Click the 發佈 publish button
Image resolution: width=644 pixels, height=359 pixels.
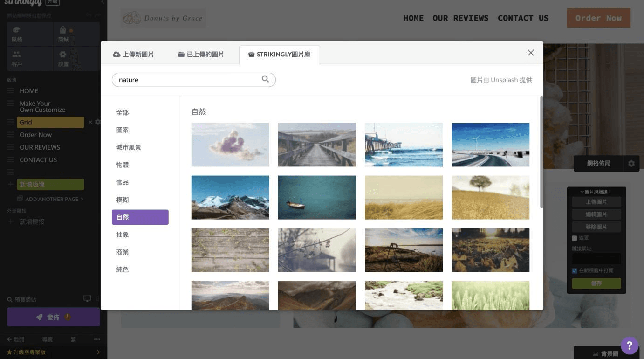point(54,317)
